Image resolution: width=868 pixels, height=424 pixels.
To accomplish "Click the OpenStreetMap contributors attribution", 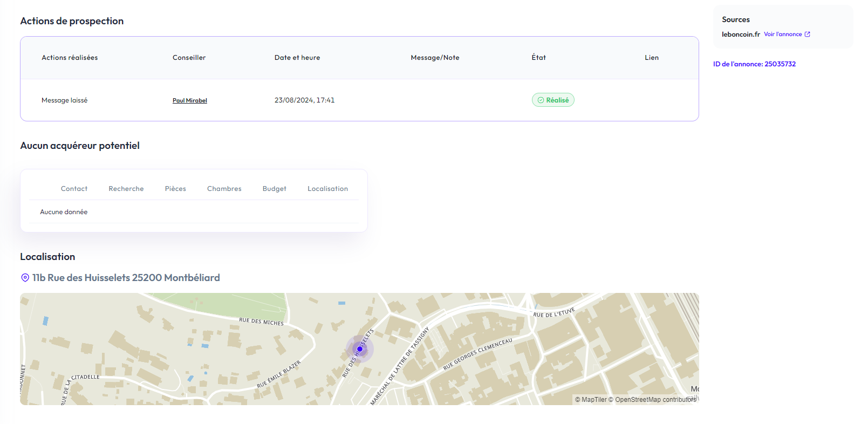I will coord(655,400).
